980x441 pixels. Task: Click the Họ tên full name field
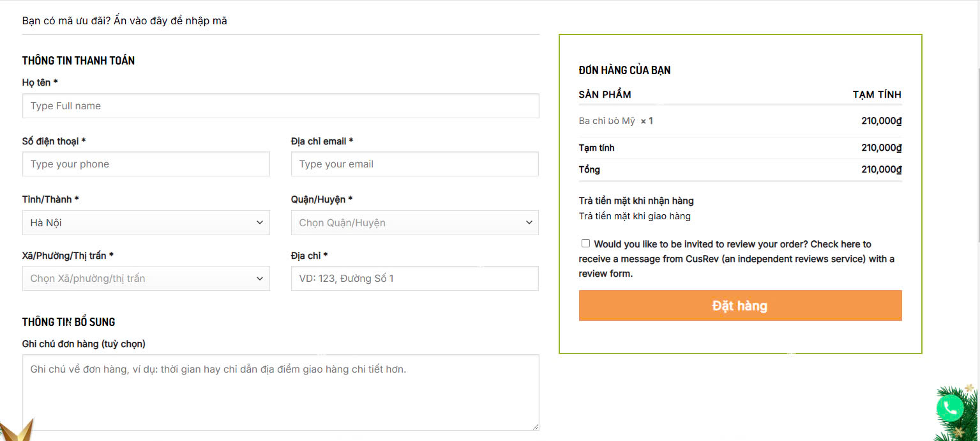coord(280,106)
